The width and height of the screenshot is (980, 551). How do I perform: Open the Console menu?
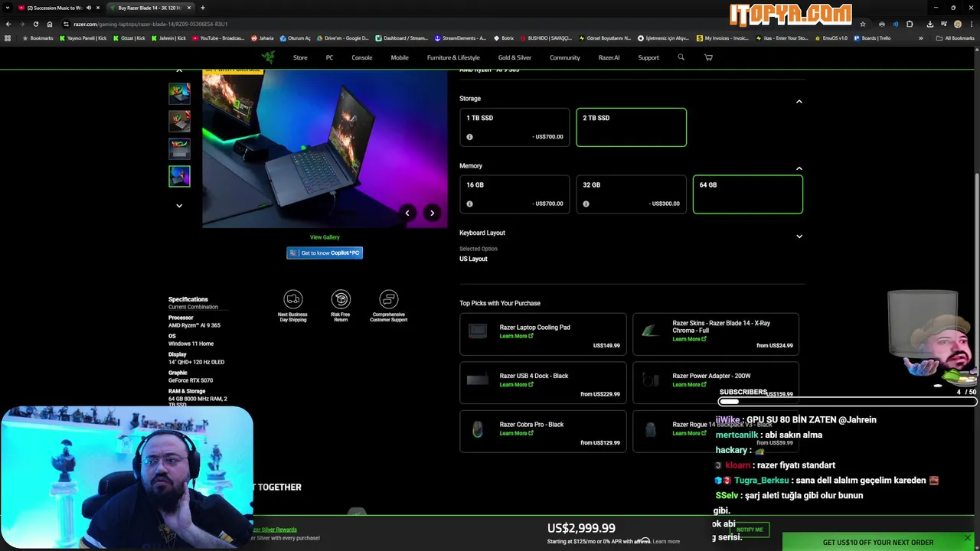coord(362,57)
